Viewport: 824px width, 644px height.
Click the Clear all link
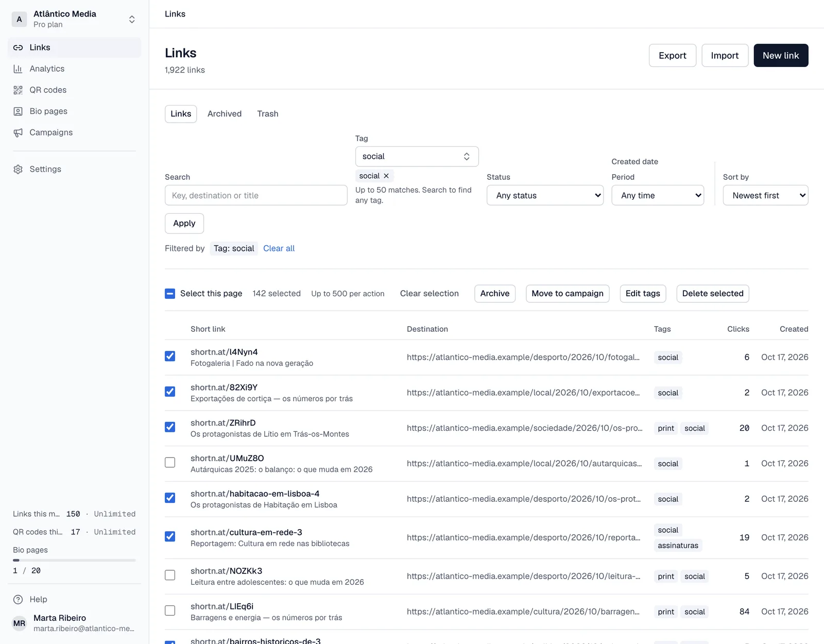[279, 248]
